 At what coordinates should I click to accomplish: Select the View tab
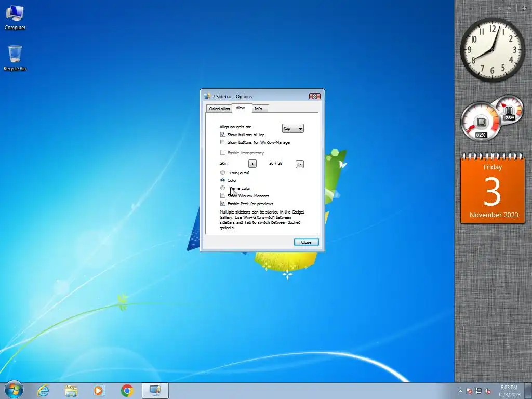(x=242, y=108)
